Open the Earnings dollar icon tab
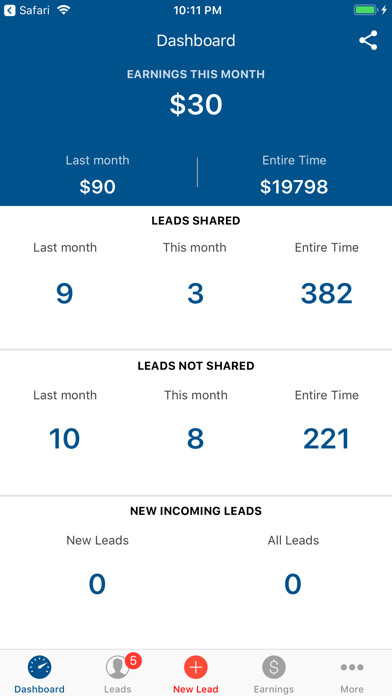Image resolution: width=392 pixels, height=696 pixels. click(274, 667)
